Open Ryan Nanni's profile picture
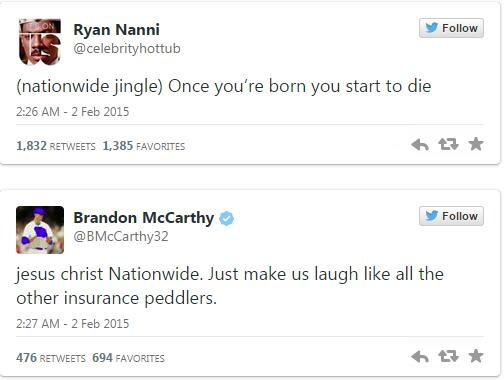This screenshot has width=504, height=380. (40, 42)
